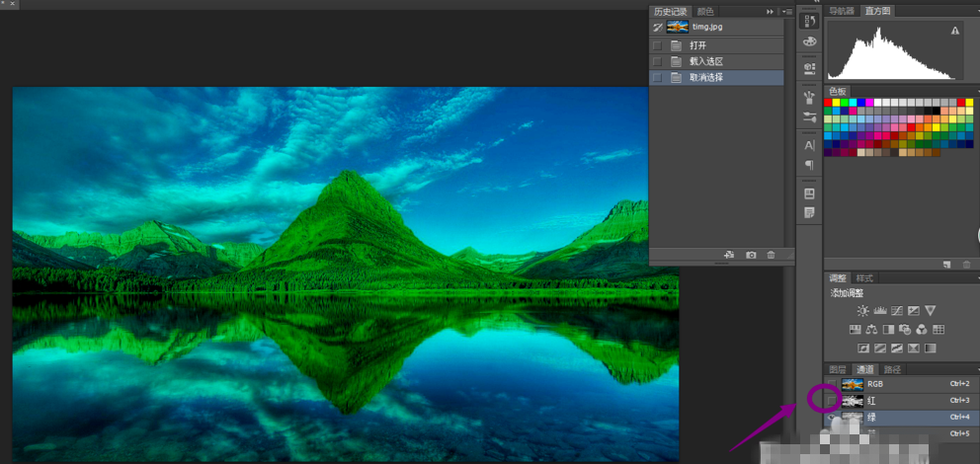The height and width of the screenshot is (464, 980).
Task: Set history brush source for 取消选择 state
Action: pos(656,77)
